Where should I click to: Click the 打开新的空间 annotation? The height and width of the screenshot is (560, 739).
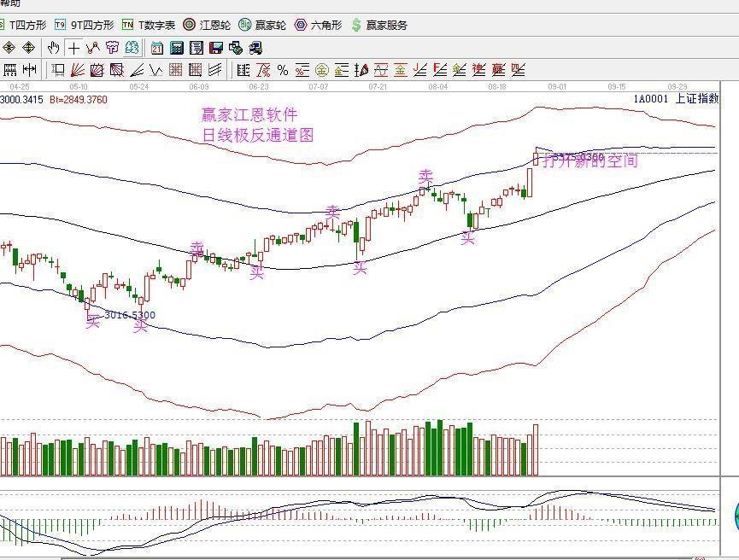[590, 161]
